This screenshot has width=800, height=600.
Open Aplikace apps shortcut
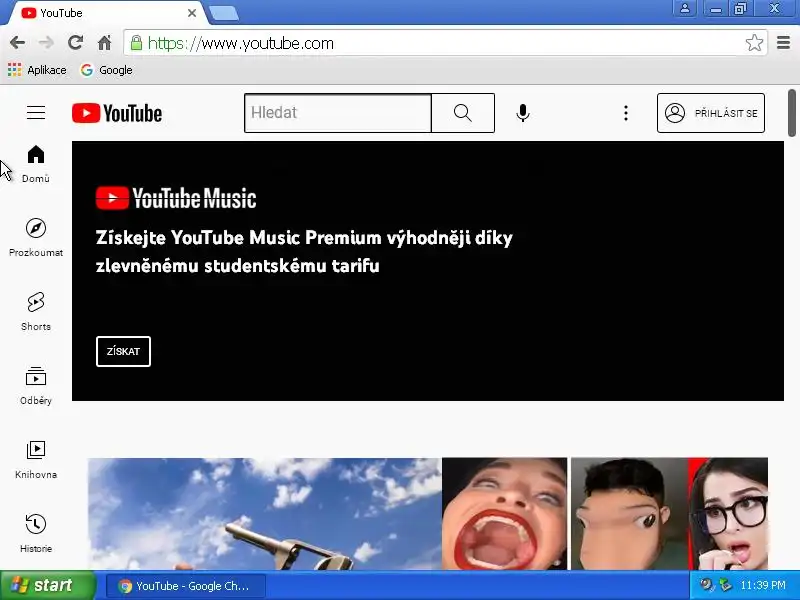[37, 70]
